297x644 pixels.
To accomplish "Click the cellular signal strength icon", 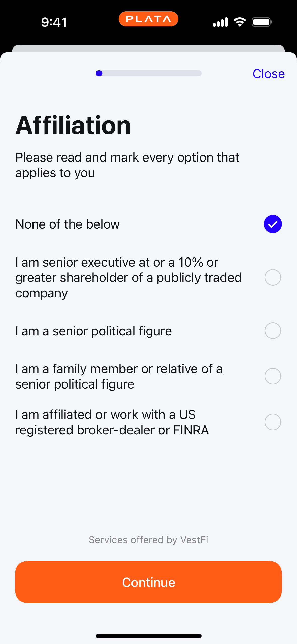I will coord(220,22).
